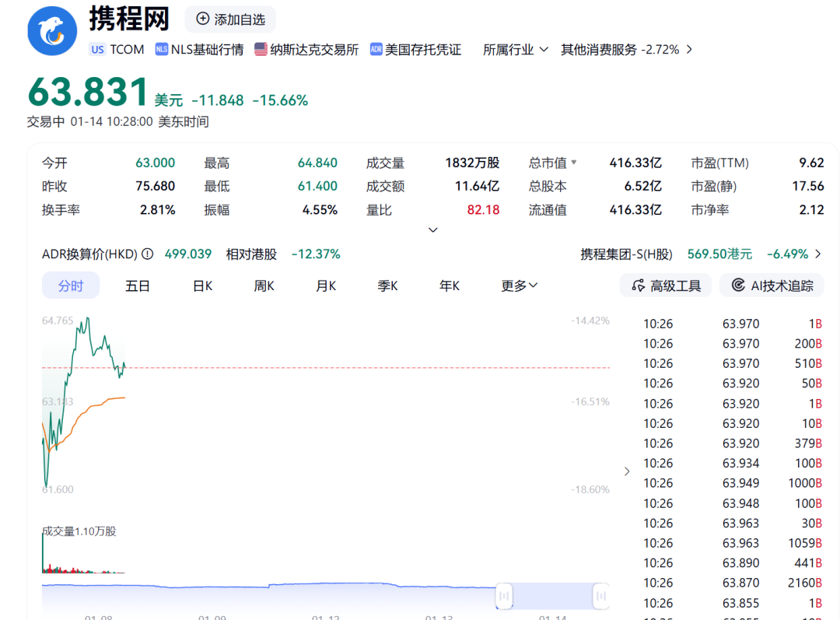Image resolution: width=840 pixels, height=620 pixels.
Task: Click the 成交量 value 1832万股
Action: [472, 163]
